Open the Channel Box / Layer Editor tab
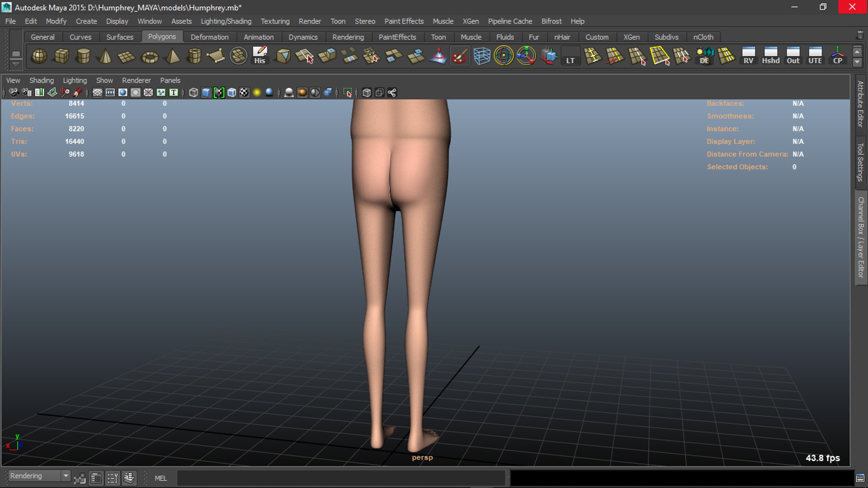The width and height of the screenshot is (868, 488). 860,237
